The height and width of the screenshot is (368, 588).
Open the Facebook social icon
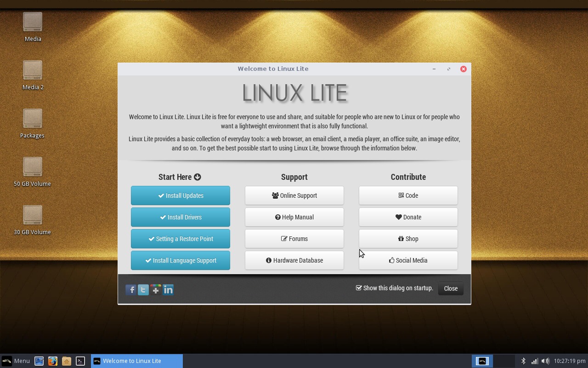tap(131, 290)
